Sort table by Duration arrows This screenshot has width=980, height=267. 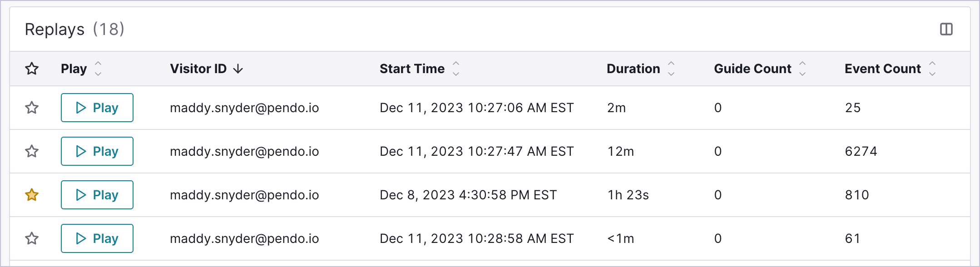(x=671, y=69)
